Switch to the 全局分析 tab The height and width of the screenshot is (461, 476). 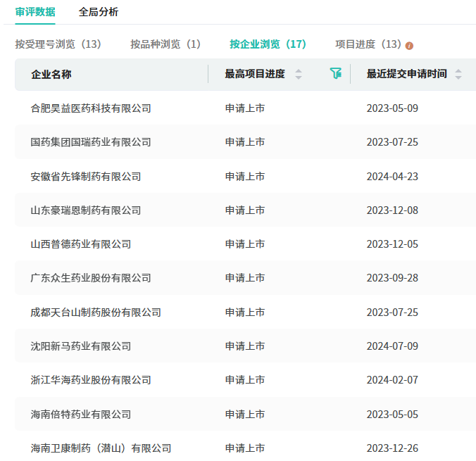coord(99,12)
